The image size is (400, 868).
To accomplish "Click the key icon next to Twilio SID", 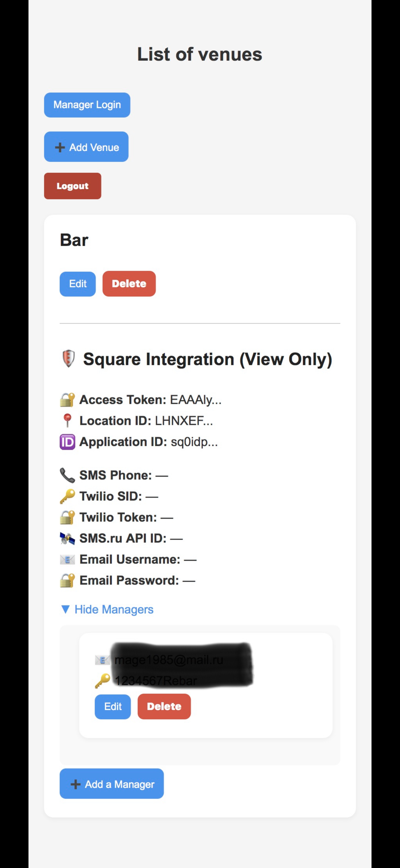I will [x=68, y=496].
